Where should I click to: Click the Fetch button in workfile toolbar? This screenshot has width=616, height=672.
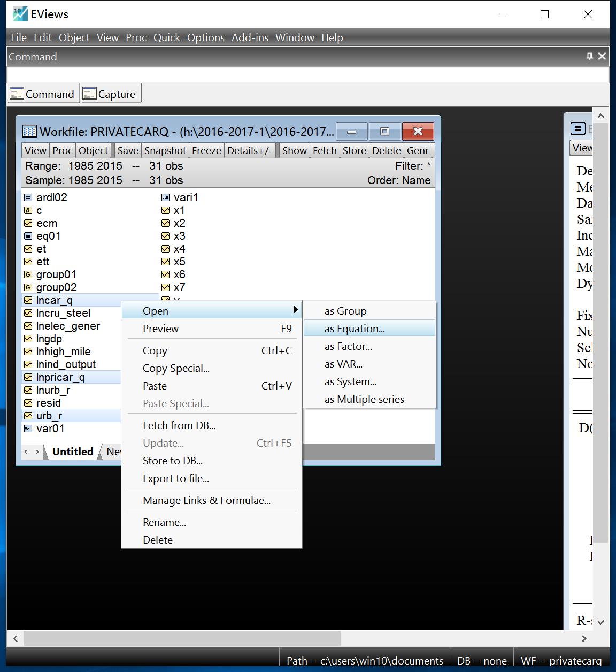pyautogui.click(x=325, y=150)
